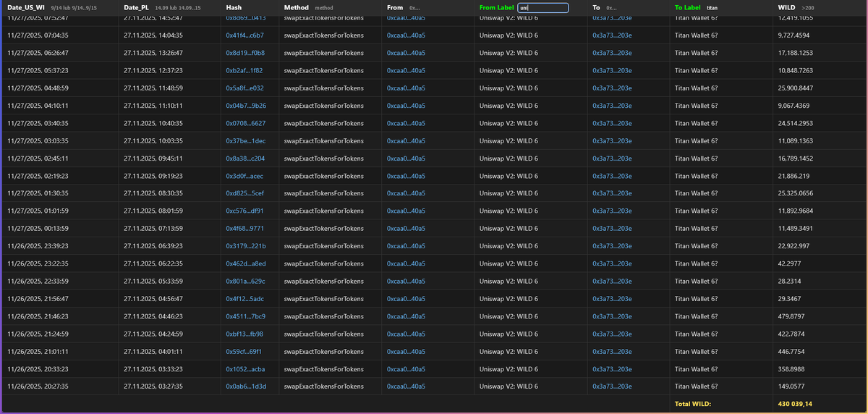
Task: Select method cell in the 0x0708...6627 row
Action: click(x=323, y=123)
